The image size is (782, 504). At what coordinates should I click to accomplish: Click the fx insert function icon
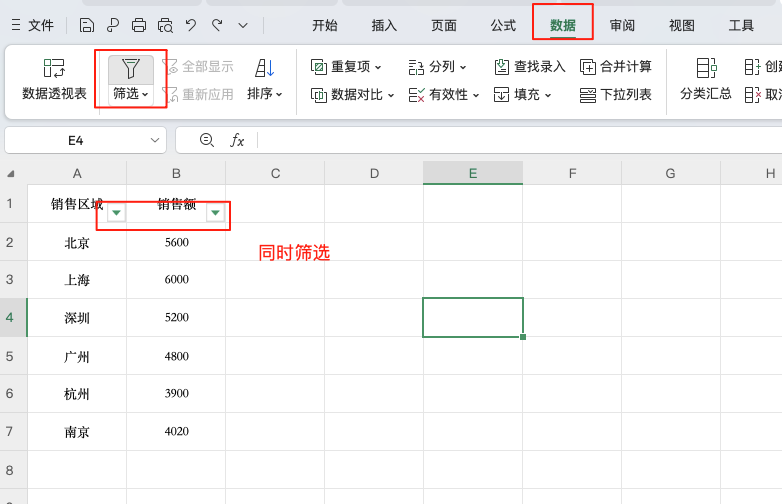[x=237, y=141]
